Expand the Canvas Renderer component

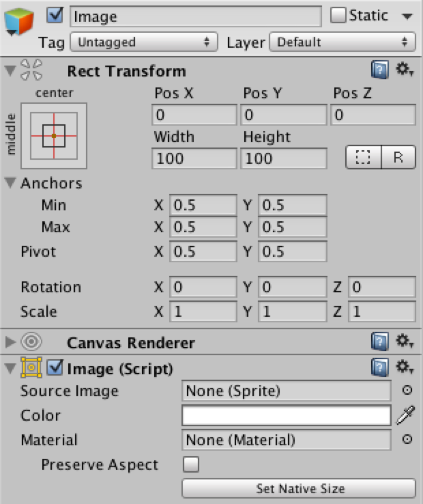tap(11, 341)
